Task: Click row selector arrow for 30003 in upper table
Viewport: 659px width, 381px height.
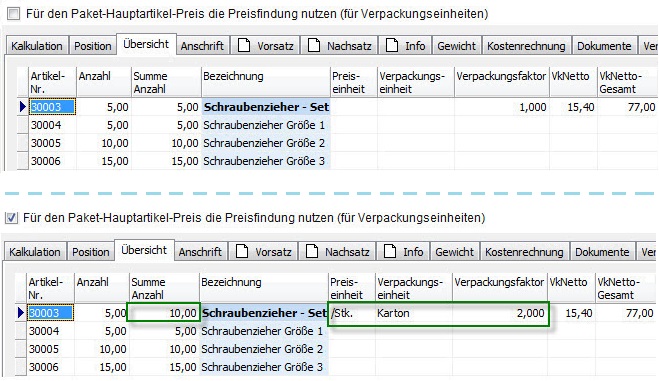Action: point(23,107)
